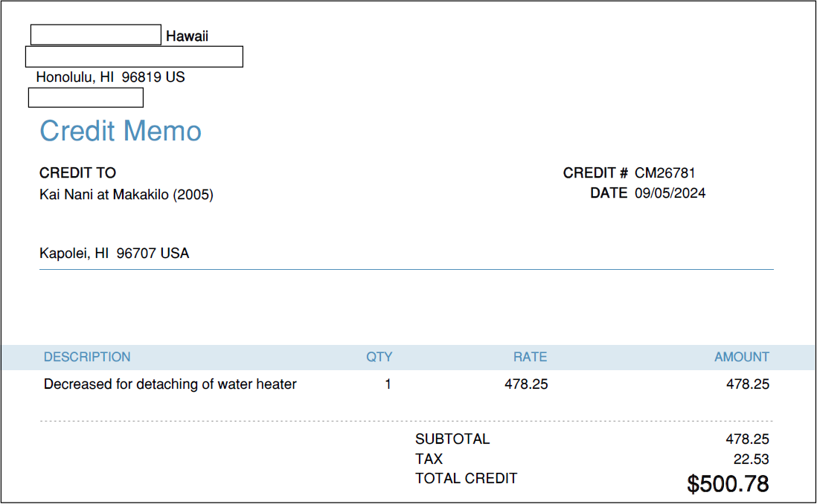Click the QTY column header

coord(379,357)
